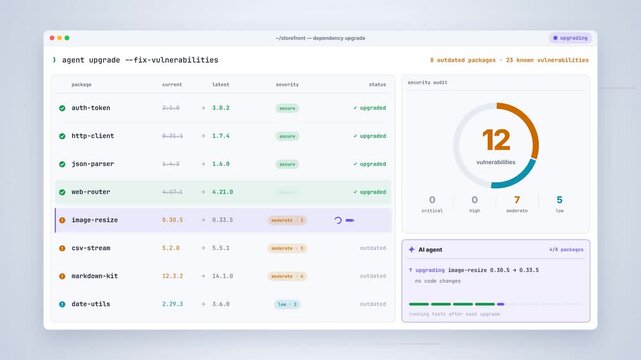641x360 pixels.
Task: Click the purple dot in upgrading badge
Action: pyautogui.click(x=555, y=38)
